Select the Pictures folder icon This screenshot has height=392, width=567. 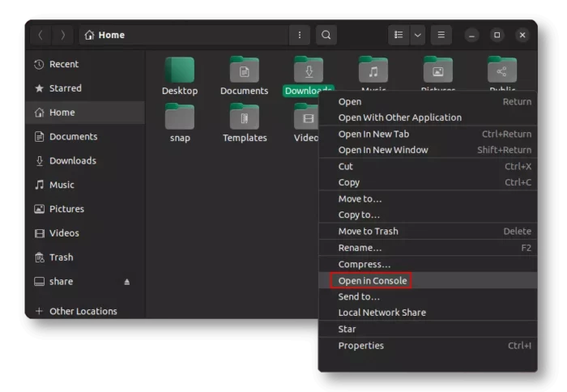(438, 70)
